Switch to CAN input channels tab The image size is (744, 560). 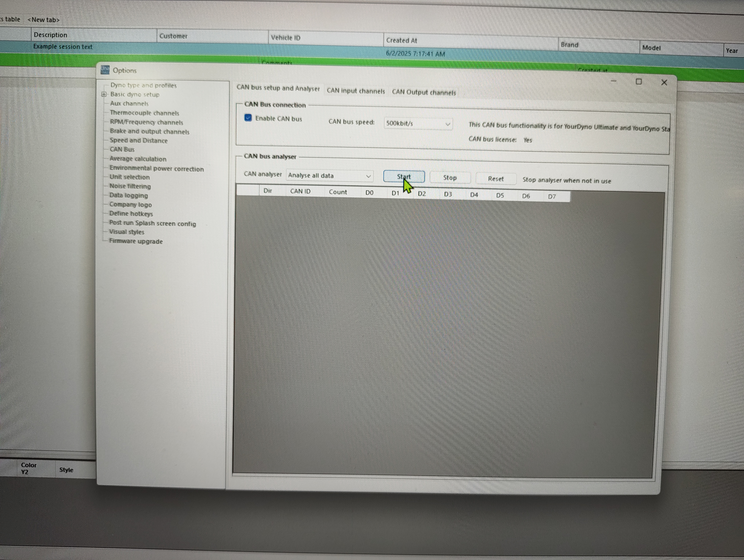point(356,91)
